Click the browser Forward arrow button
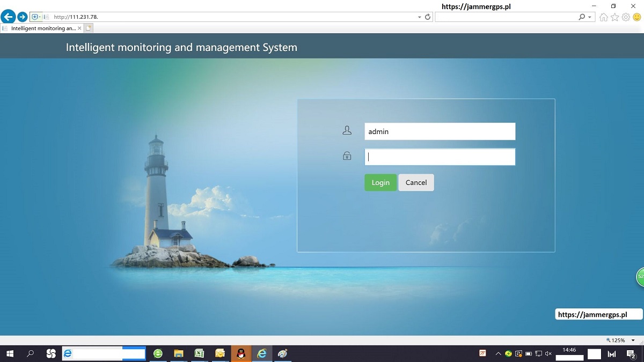The width and height of the screenshot is (644, 362). click(22, 17)
